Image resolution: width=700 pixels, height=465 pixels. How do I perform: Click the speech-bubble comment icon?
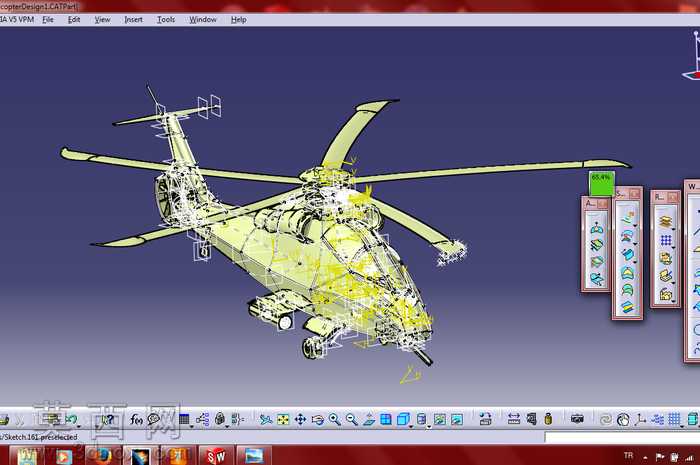click(x=154, y=419)
